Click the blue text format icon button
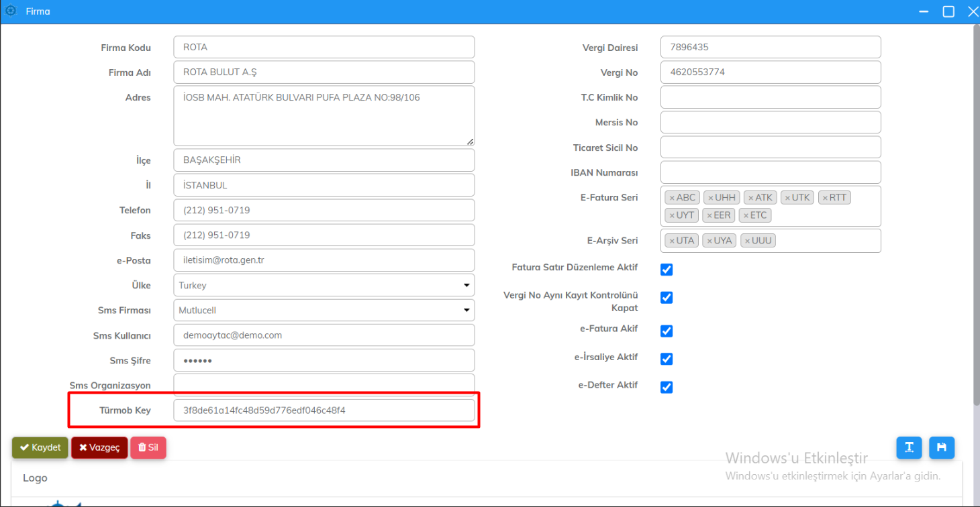The width and height of the screenshot is (980, 507). click(x=909, y=447)
